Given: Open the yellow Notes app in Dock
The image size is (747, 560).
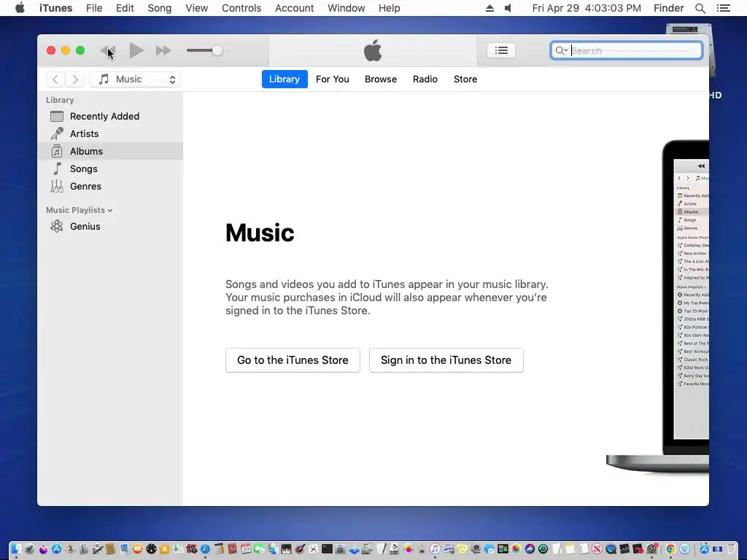Looking at the screenshot, I should point(570,549).
